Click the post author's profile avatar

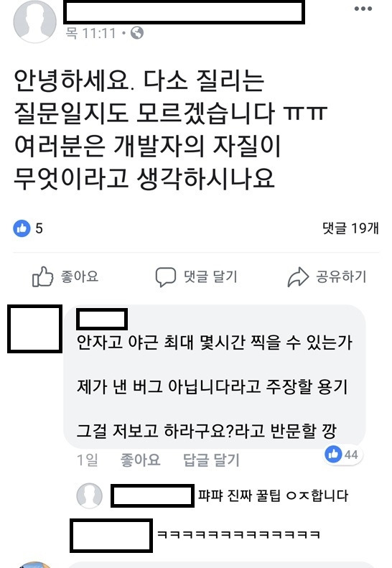[34, 22]
